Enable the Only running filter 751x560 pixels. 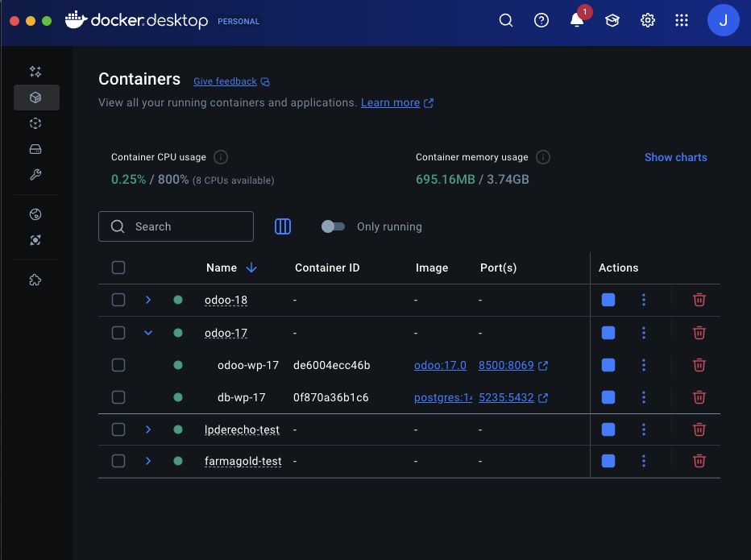[334, 226]
